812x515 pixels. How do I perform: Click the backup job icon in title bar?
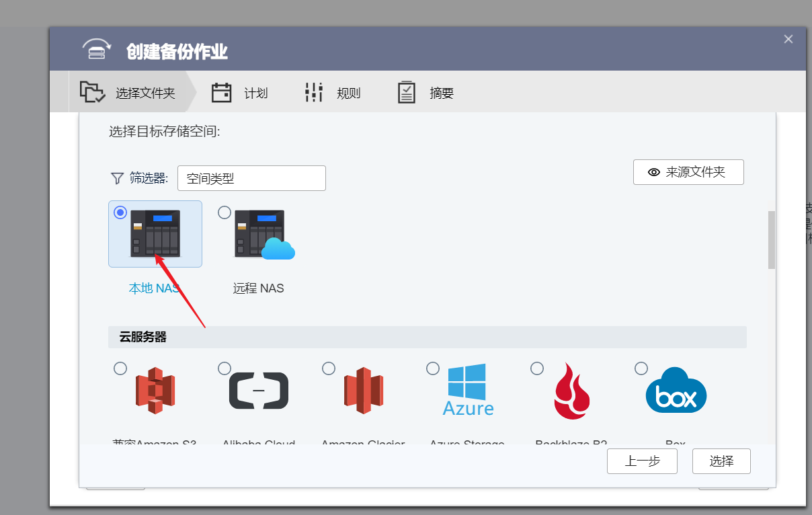[97, 50]
